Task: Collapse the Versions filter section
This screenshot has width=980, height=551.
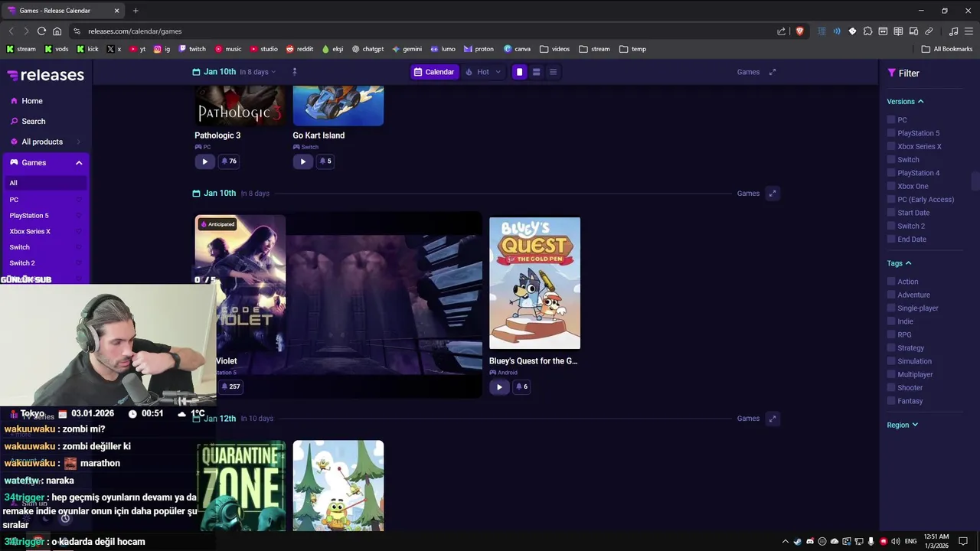Action: 906,102
